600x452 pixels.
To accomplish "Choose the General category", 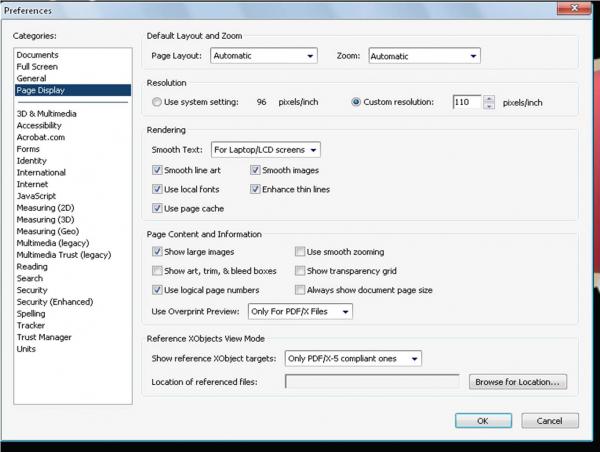I will pyautogui.click(x=31, y=78).
